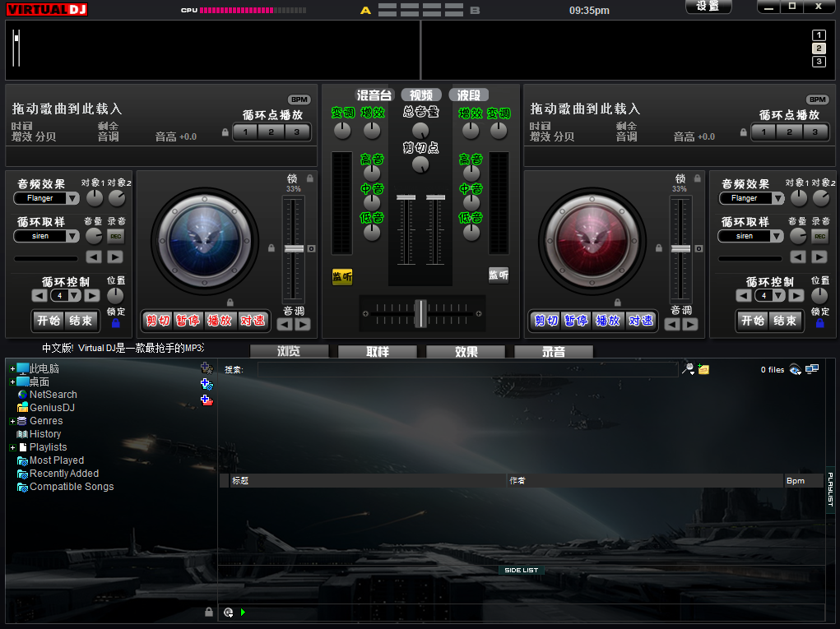Toggle the left deck BPM button
The height and width of the screenshot is (629, 840).
coord(299,99)
